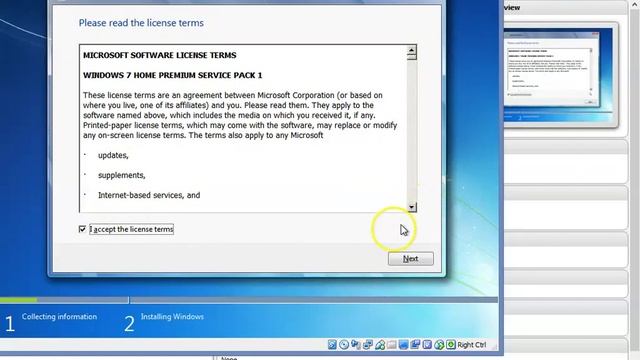Click the hard disk activity icon in VirtualBox status bar
Image resolution: width=640 pixels, height=360 pixels.
[x=332, y=345]
